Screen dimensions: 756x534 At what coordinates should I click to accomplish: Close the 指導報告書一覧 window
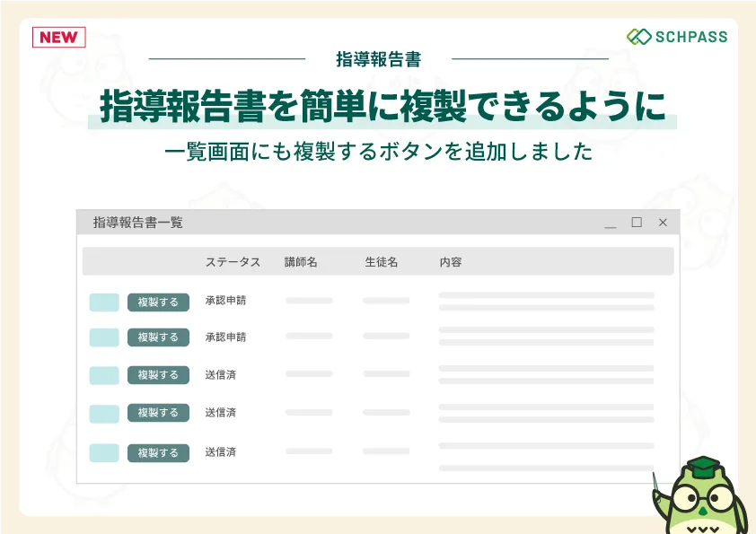663,223
